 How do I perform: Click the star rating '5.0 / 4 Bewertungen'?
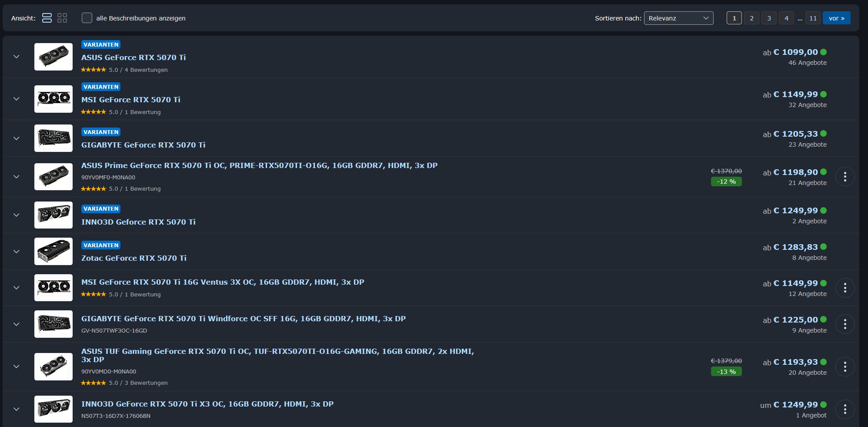point(124,70)
